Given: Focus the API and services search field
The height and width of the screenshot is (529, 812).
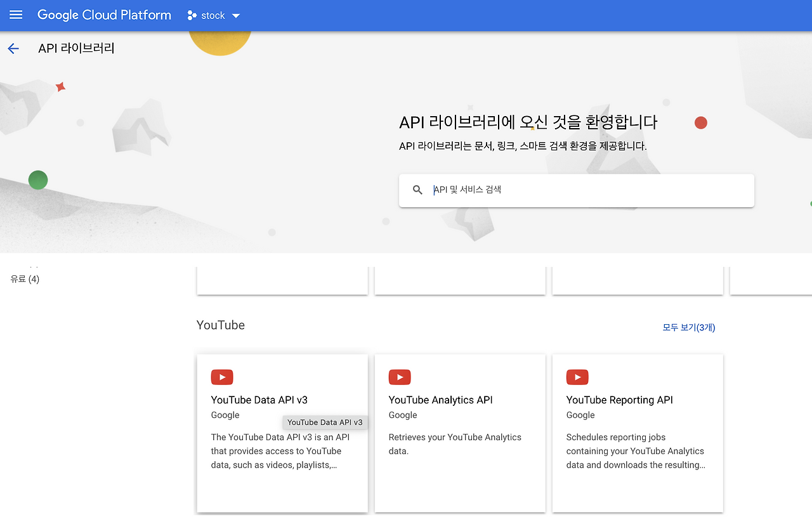Looking at the screenshot, I should tap(577, 190).
